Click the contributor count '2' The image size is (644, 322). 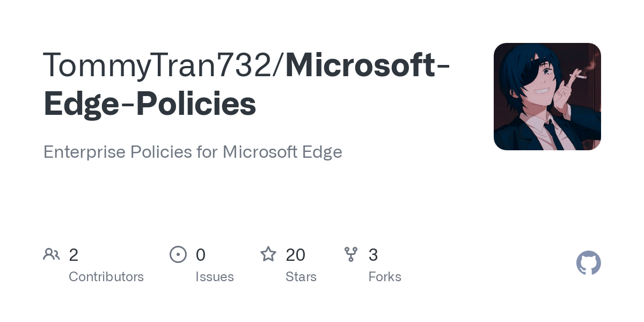point(74,255)
